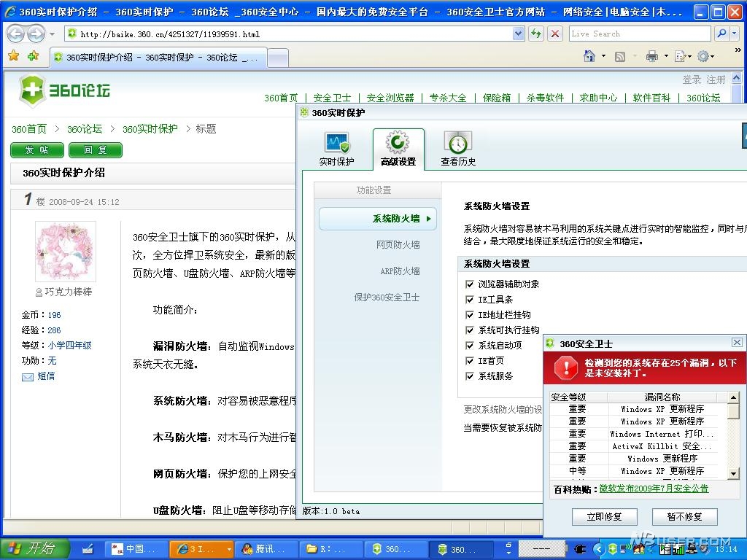
Task: Select 系统防火墙 in settings sidebar
Action: point(377,219)
